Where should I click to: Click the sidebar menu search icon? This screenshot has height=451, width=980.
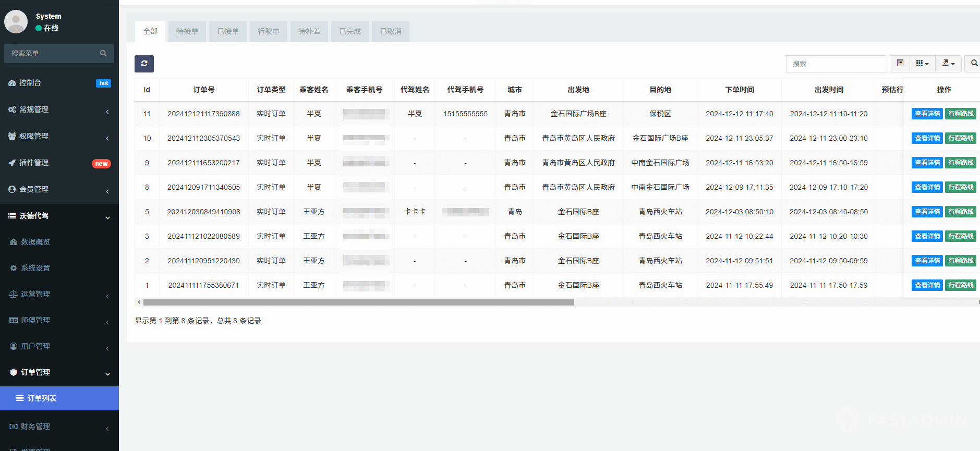[x=103, y=53]
